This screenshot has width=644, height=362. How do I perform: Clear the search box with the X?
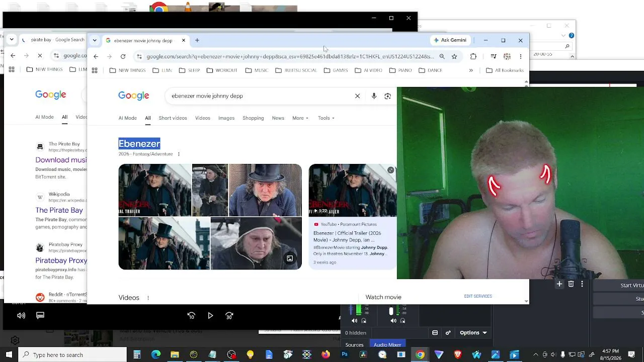[358, 96]
